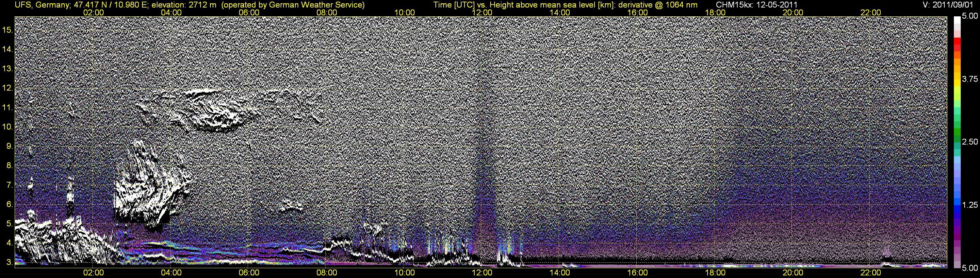980x278 pixels.
Task: Click the '08:00' label on the upper time axis
Action: 327,12
